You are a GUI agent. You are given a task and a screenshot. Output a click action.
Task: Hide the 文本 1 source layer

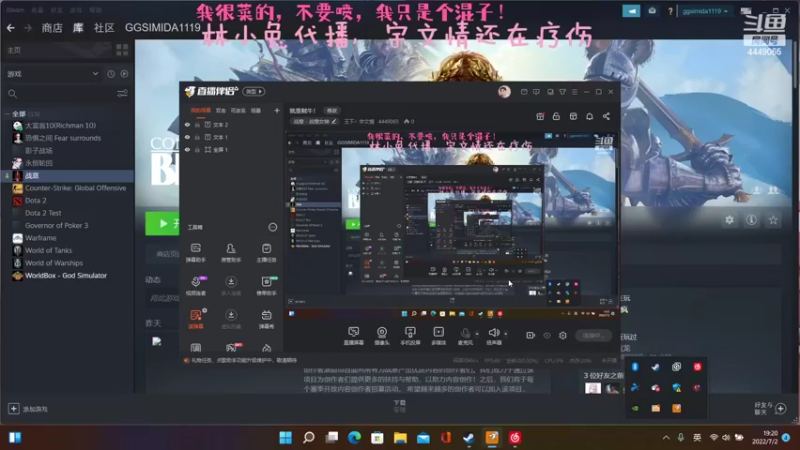[x=187, y=137]
